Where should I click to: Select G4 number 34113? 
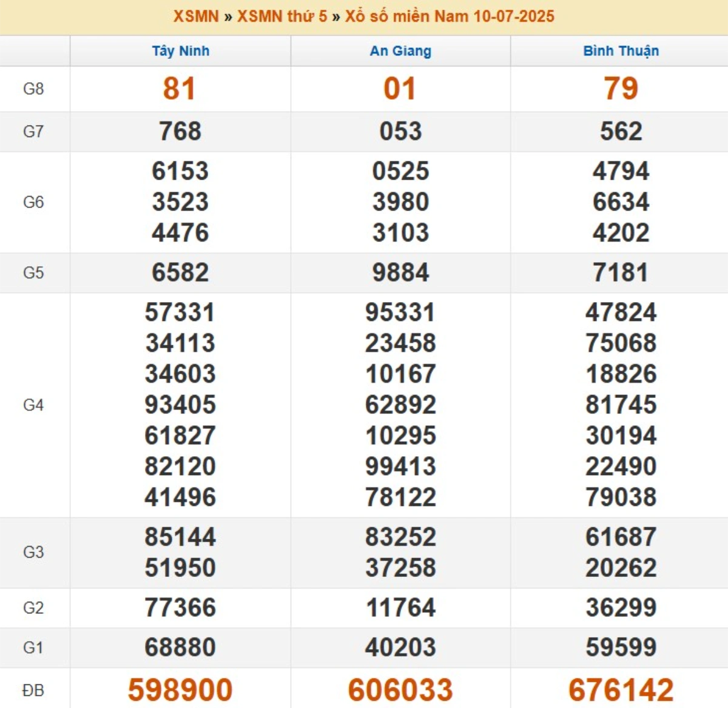[180, 343]
